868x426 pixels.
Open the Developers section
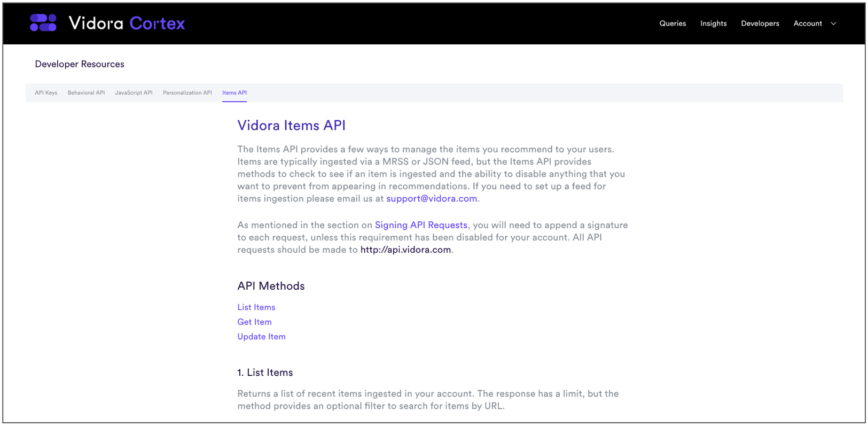pyautogui.click(x=760, y=24)
